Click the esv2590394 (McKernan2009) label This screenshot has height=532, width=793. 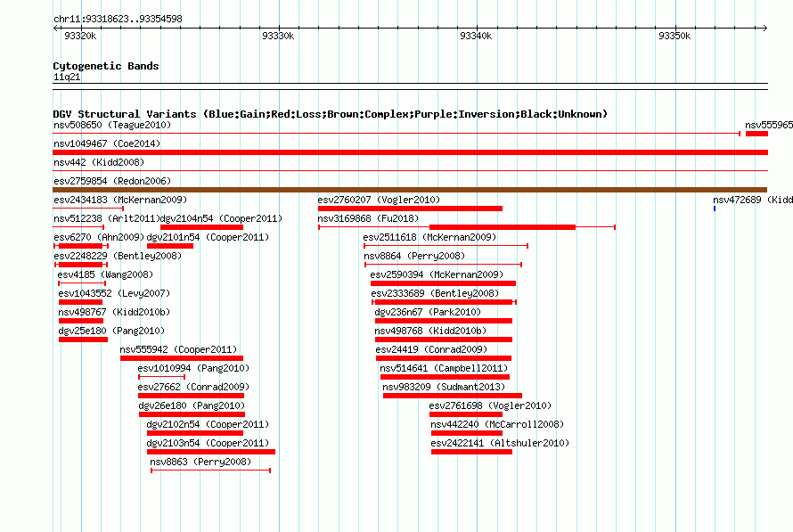[x=437, y=274]
